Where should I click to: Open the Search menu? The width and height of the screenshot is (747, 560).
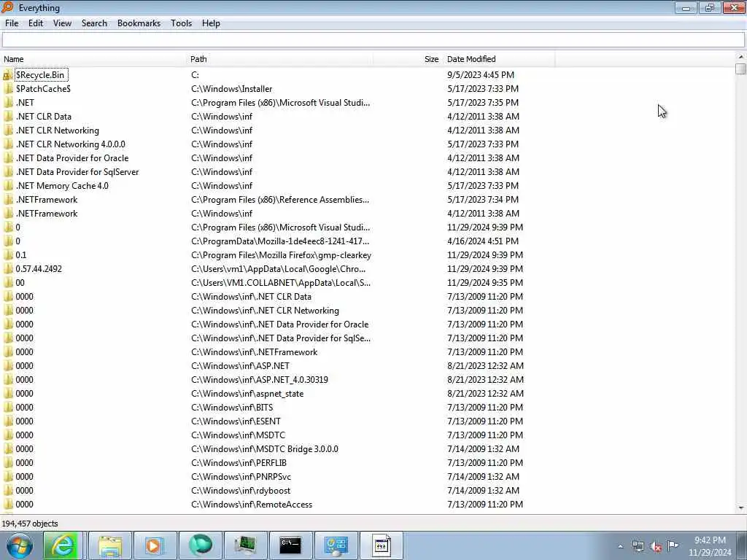click(94, 23)
